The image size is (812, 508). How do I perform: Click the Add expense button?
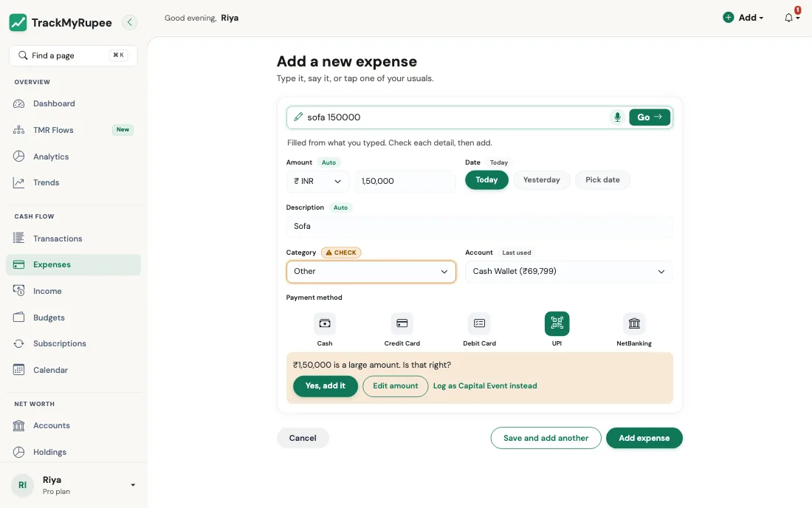(x=644, y=438)
